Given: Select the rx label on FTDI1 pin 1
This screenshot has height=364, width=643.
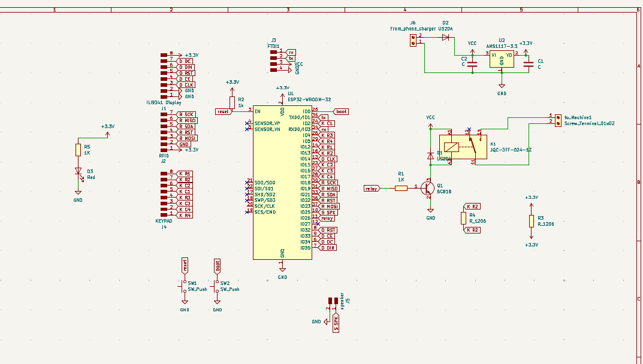Looking at the screenshot, I should coord(291,52).
